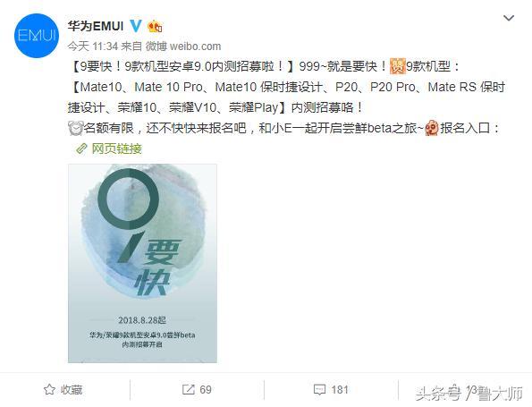Click the crown membership badge icon
532x407 pixels.
pos(155,26)
